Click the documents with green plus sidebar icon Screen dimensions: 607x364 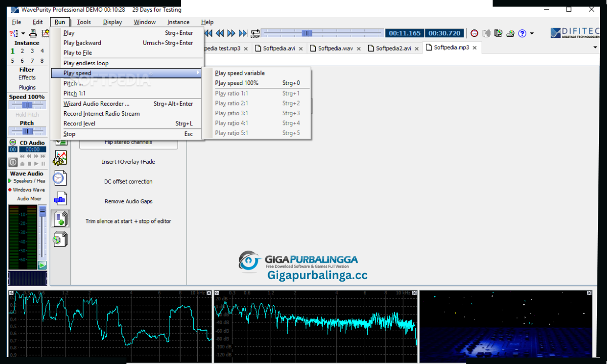[60, 219]
